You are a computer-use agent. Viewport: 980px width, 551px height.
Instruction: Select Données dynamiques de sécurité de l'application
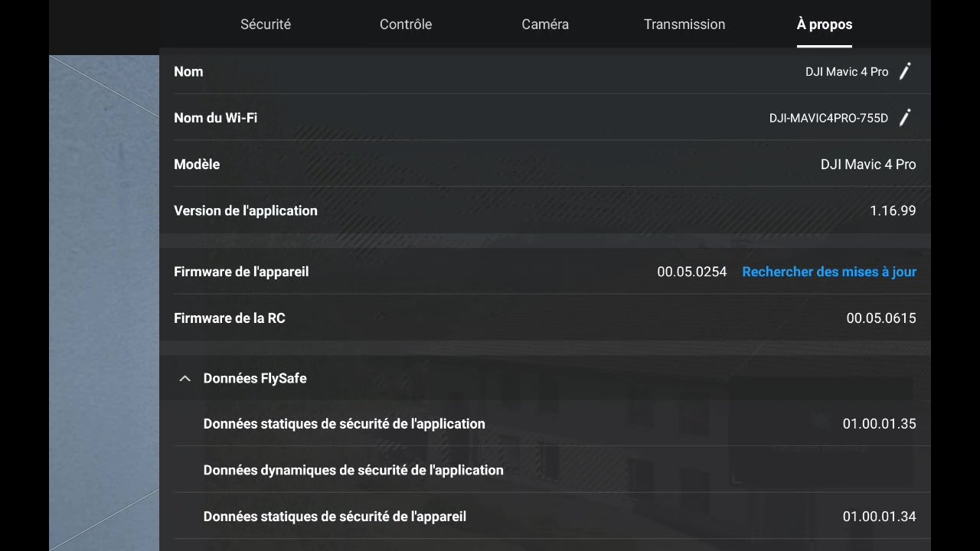(354, 470)
